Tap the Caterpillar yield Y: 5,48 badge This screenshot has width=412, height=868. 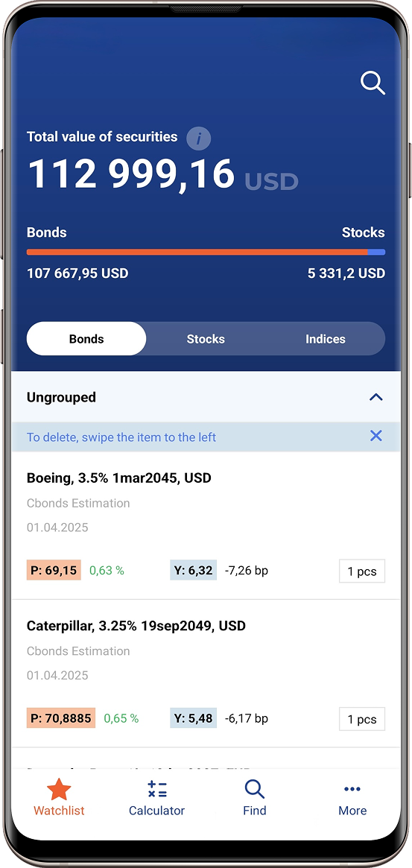193,718
